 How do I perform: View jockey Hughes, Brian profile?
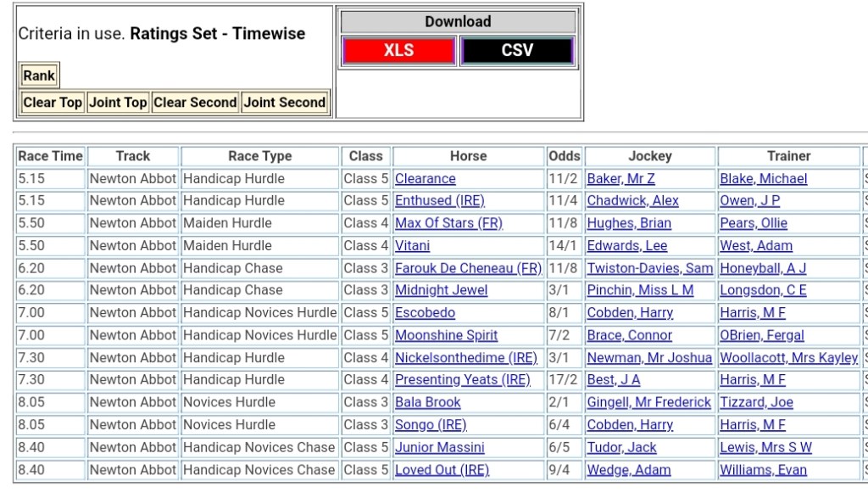tap(629, 223)
